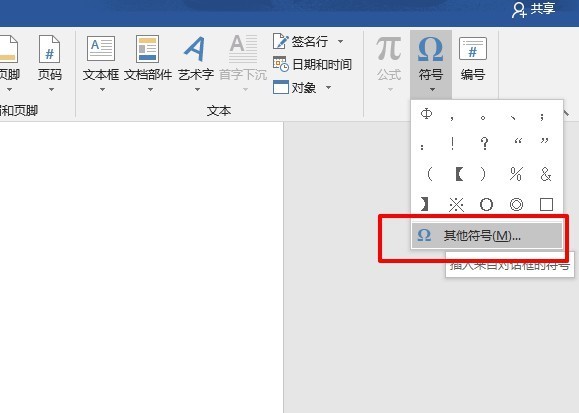579x413 pixels.
Task: Expand the 签名行 dropdown arrow
Action: 340,41
